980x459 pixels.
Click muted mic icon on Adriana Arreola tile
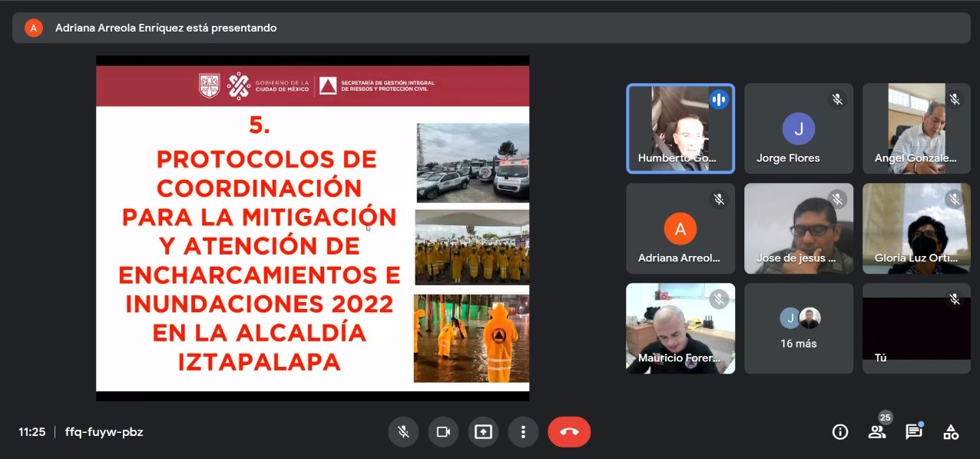point(719,199)
